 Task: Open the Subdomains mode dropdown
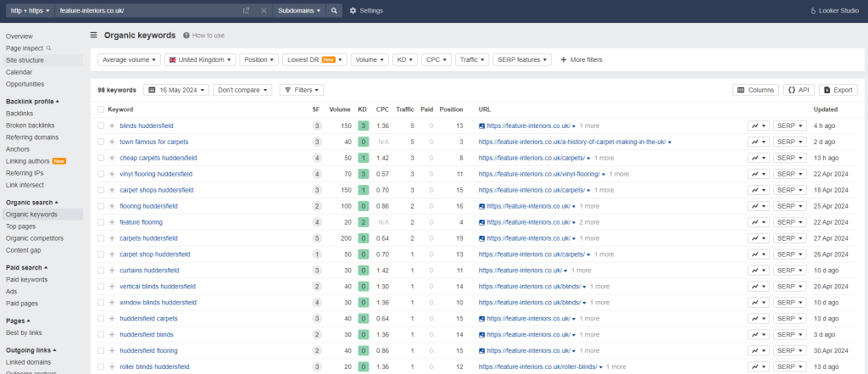(299, 10)
